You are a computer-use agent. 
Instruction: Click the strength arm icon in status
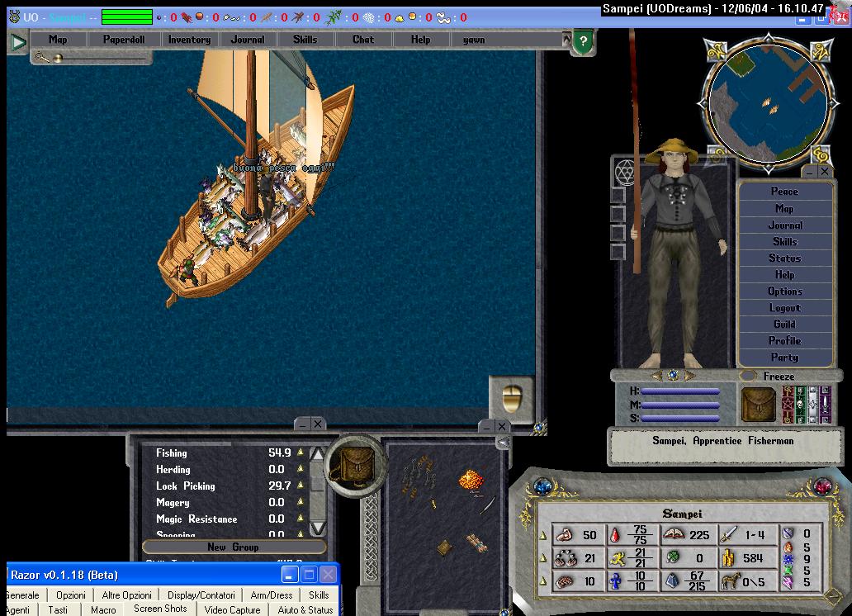tap(565, 535)
